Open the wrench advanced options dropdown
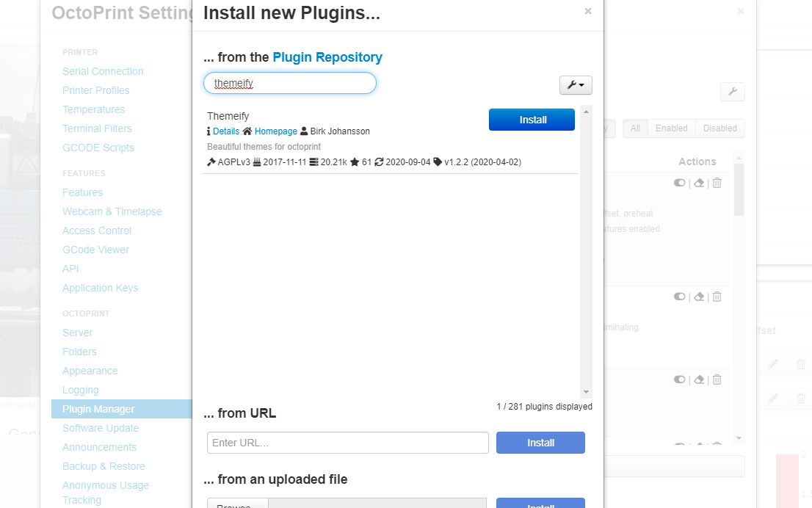 click(576, 85)
